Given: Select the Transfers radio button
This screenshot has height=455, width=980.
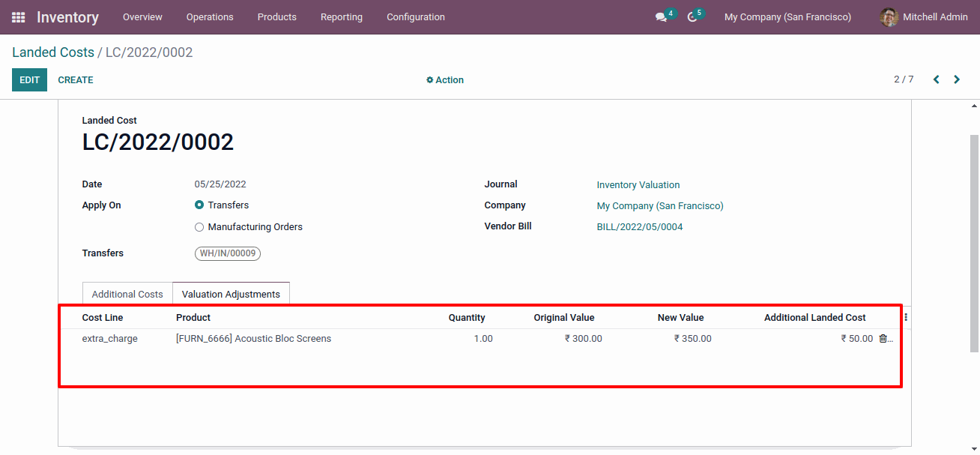Looking at the screenshot, I should coord(199,205).
